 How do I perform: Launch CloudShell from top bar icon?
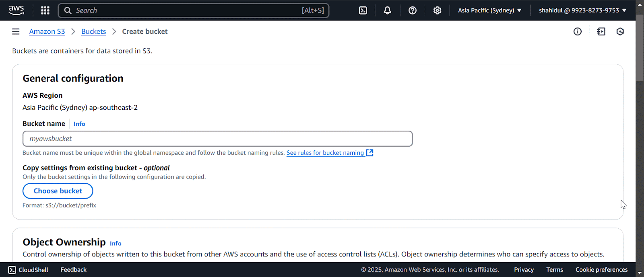point(363,10)
